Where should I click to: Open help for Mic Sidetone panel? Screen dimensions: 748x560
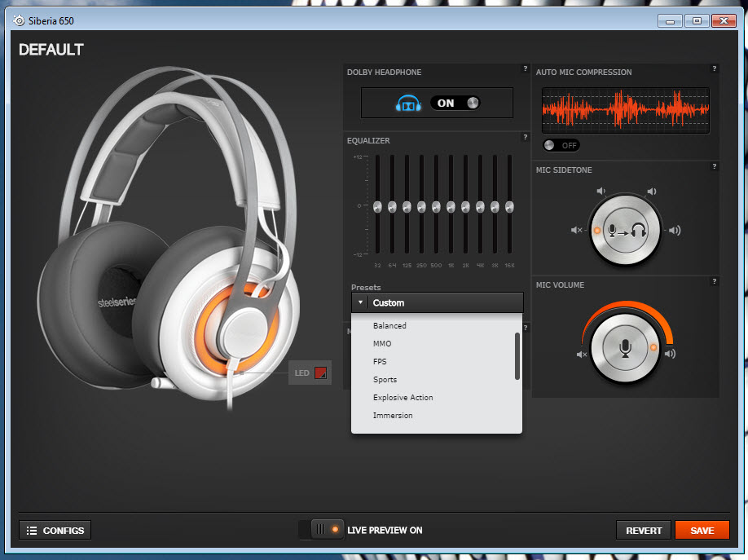pos(714,166)
